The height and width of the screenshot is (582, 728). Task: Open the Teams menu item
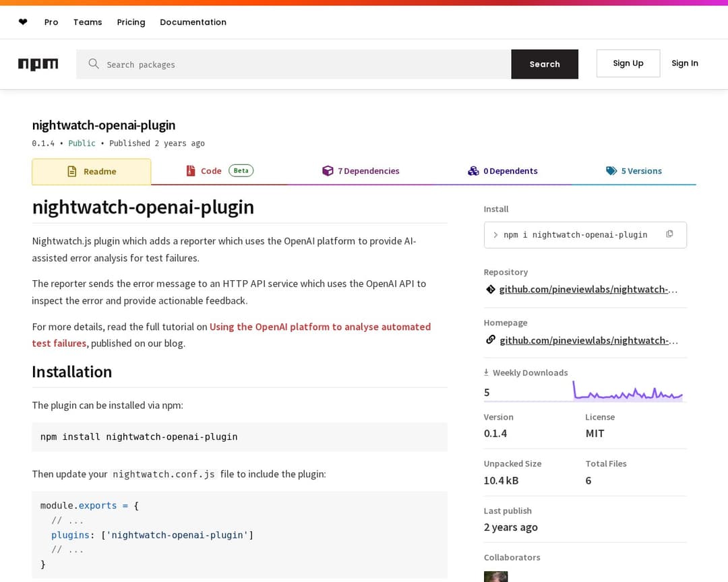point(88,22)
